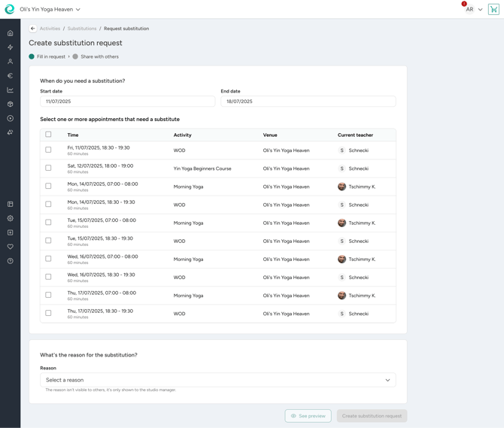504x428 pixels.
Task: Click the back arrow beside breadcrumbs
Action: (x=33, y=29)
